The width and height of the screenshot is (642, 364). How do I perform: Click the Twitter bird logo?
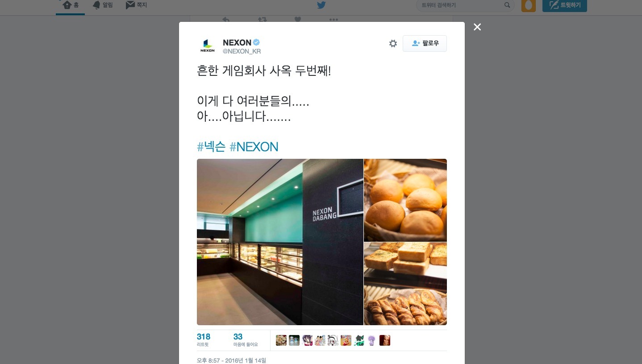tap(321, 5)
